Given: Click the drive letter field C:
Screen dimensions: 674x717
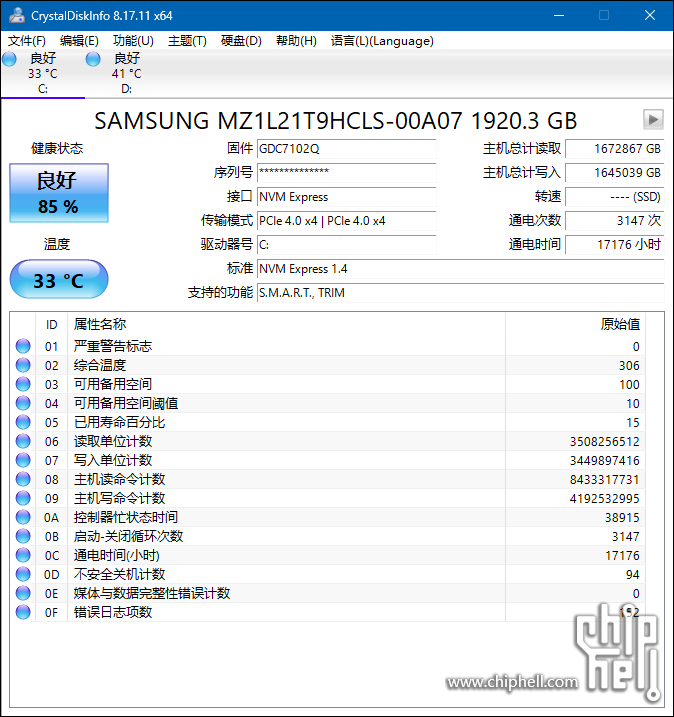Looking at the screenshot, I should coord(346,245).
